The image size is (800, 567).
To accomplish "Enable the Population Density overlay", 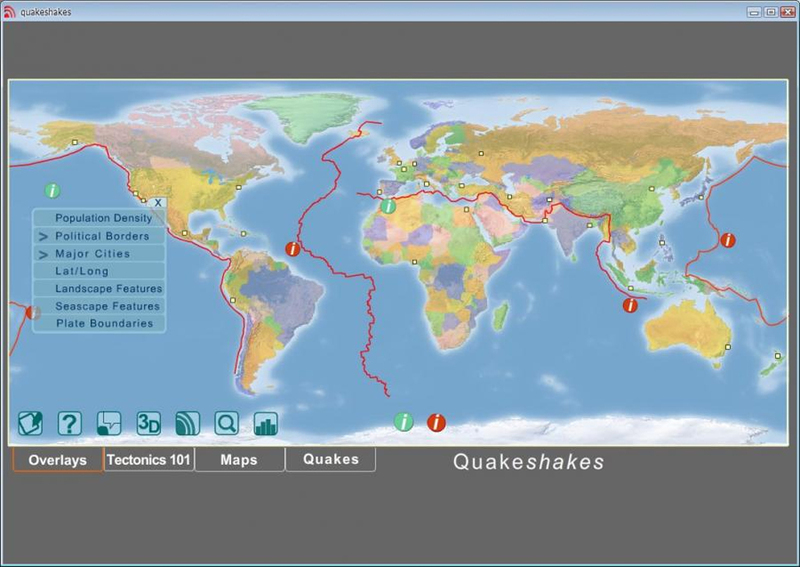I will click(x=99, y=218).
